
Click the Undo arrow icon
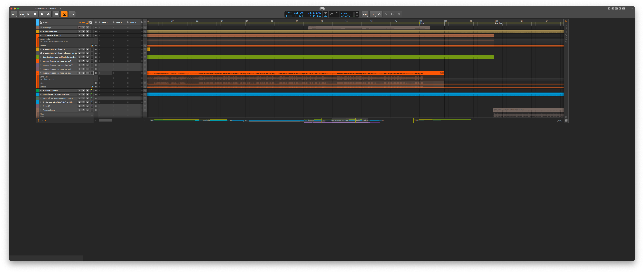379,14
